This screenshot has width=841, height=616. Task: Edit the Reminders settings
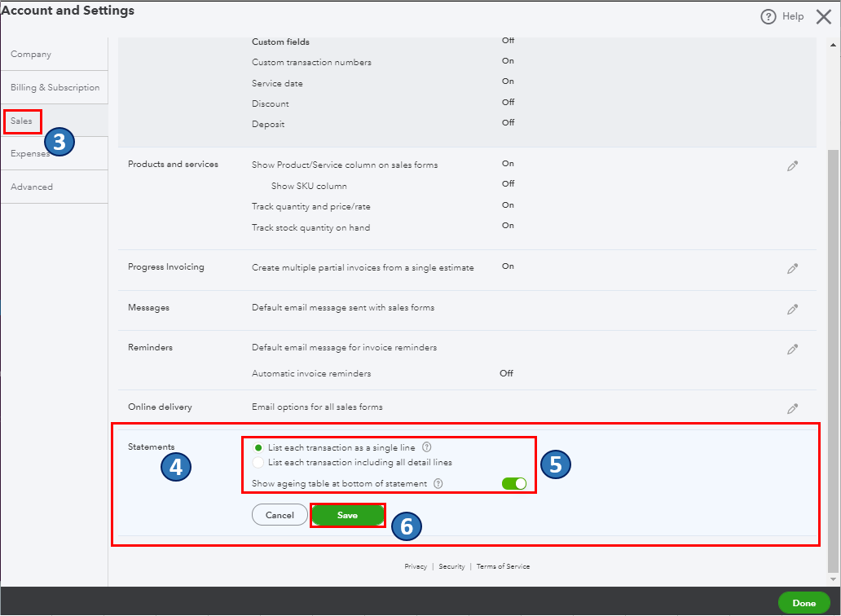[792, 349]
